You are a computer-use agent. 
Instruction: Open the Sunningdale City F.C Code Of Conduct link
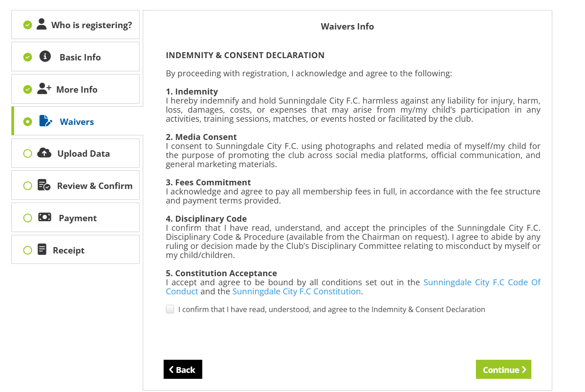pyautogui.click(x=482, y=283)
